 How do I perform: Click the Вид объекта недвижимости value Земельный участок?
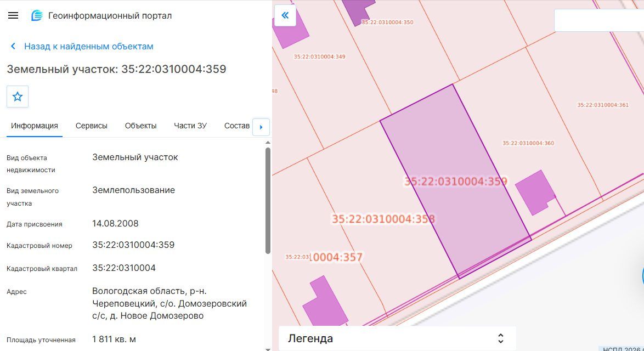pyautogui.click(x=135, y=157)
